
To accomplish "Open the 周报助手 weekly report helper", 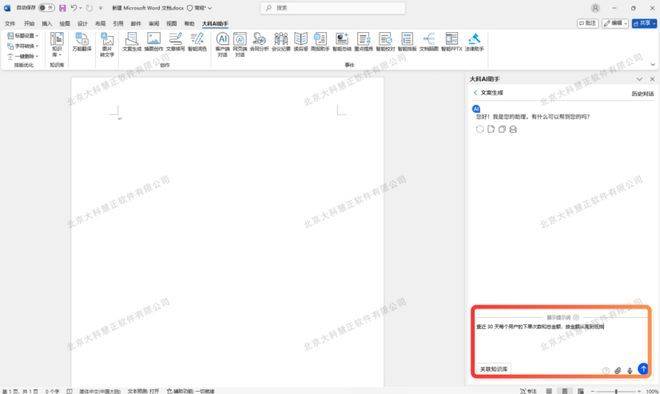I will 320,42.
